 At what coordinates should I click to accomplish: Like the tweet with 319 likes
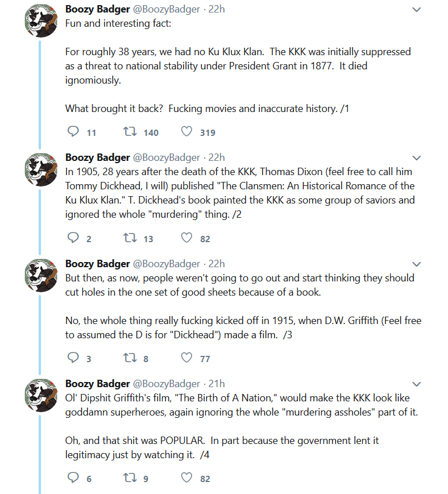point(186,131)
